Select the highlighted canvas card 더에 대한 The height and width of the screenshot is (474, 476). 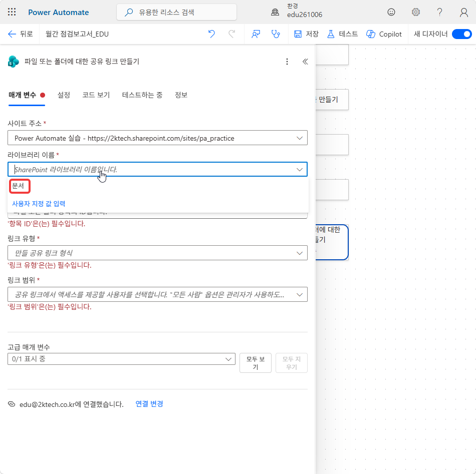pos(332,242)
